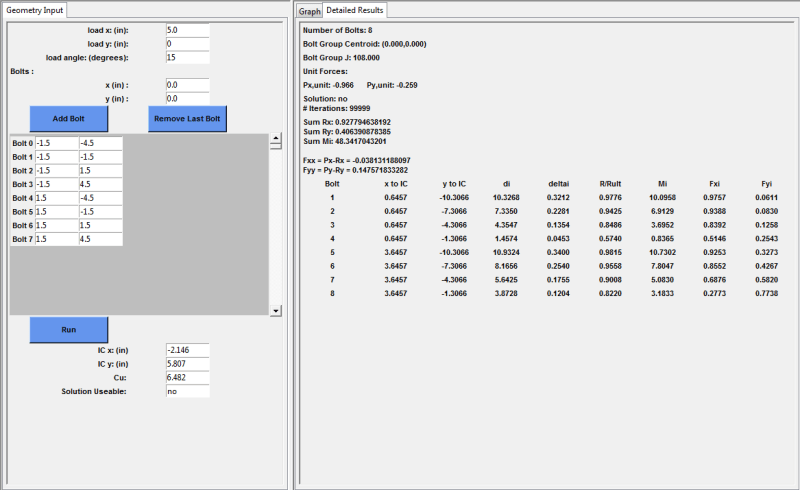The image size is (800, 490).
Task: Click Bolt 7 y coordinate field
Action: click(x=101, y=239)
